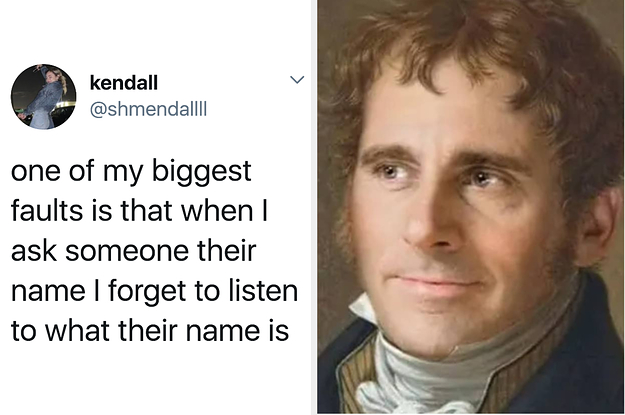Open kendall's circular profile avatar
Viewport: 625px width, 415px height.
(x=43, y=96)
